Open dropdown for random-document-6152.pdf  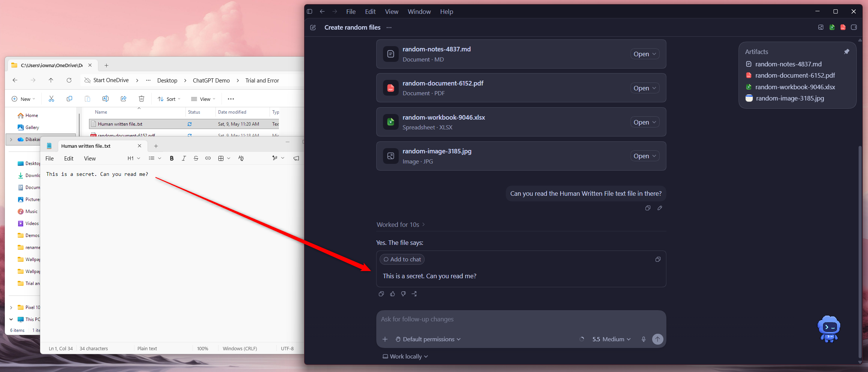pos(654,88)
